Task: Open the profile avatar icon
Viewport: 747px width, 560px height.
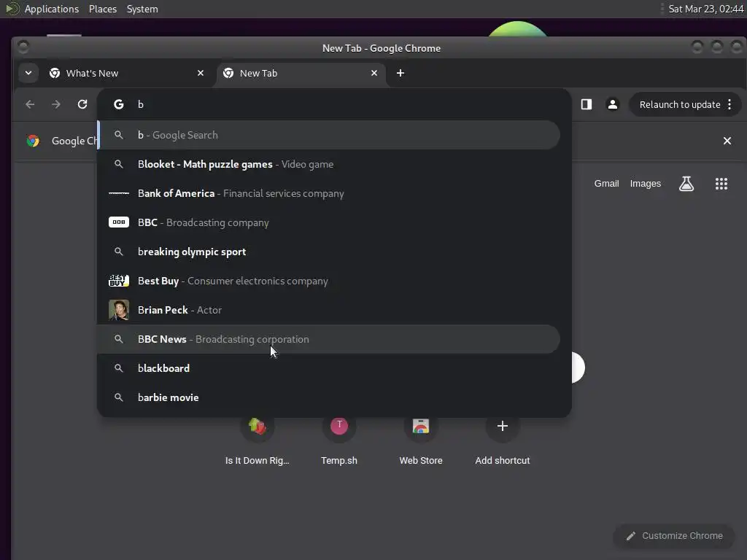Action: click(x=613, y=104)
